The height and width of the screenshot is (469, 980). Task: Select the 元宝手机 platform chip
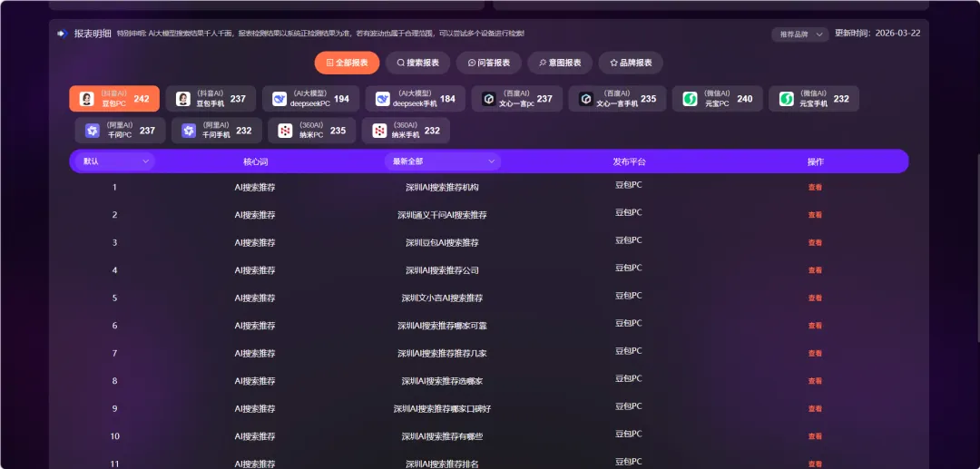pyautogui.click(x=814, y=99)
